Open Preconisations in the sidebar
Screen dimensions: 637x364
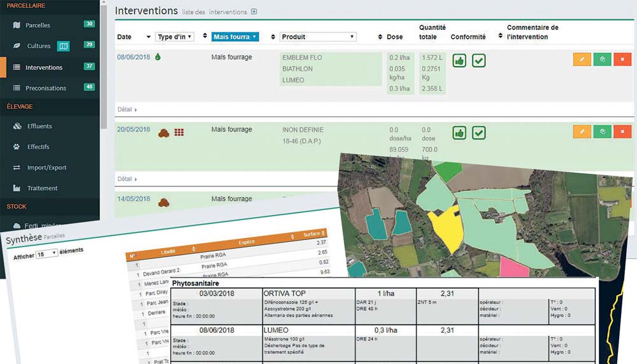[45, 88]
